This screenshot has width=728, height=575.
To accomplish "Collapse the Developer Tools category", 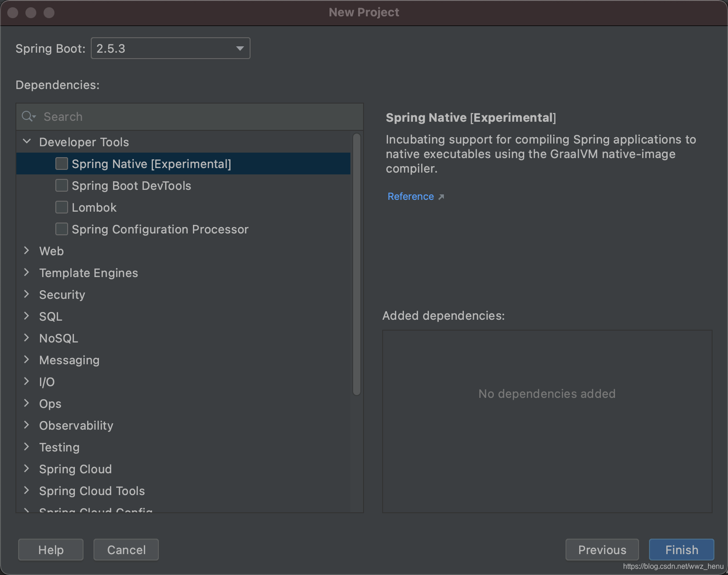I will pyautogui.click(x=27, y=142).
